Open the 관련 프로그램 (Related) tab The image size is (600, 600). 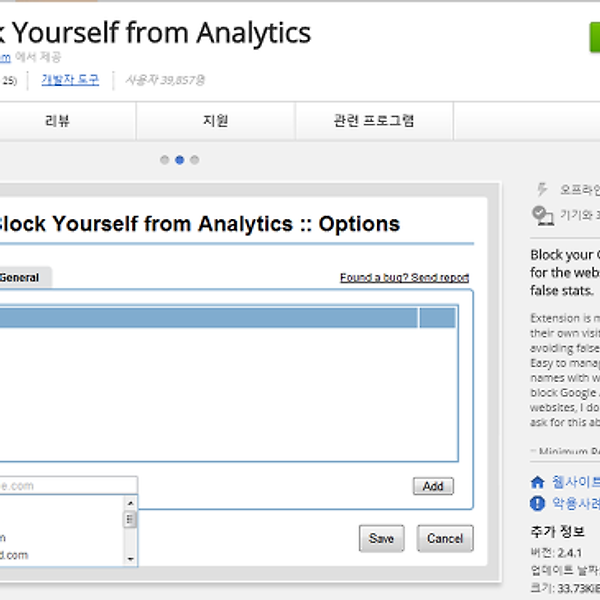(374, 121)
